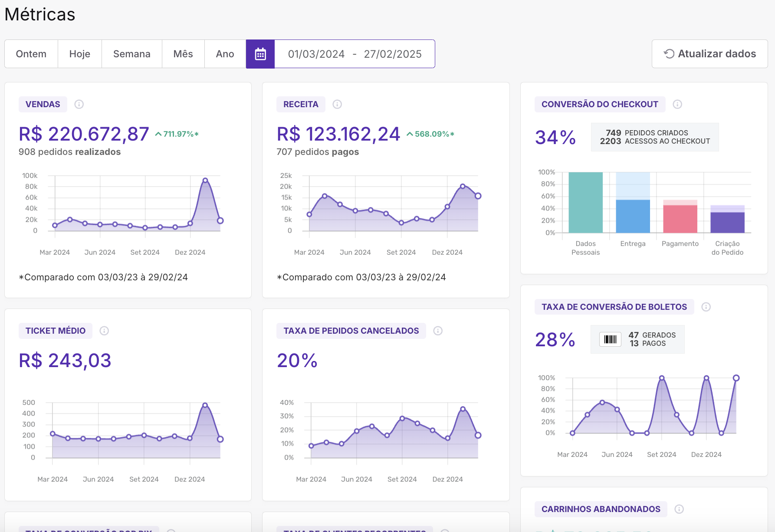The image size is (775, 532).
Task: Click the Criação do Pedido purple bar
Action: coord(728,223)
